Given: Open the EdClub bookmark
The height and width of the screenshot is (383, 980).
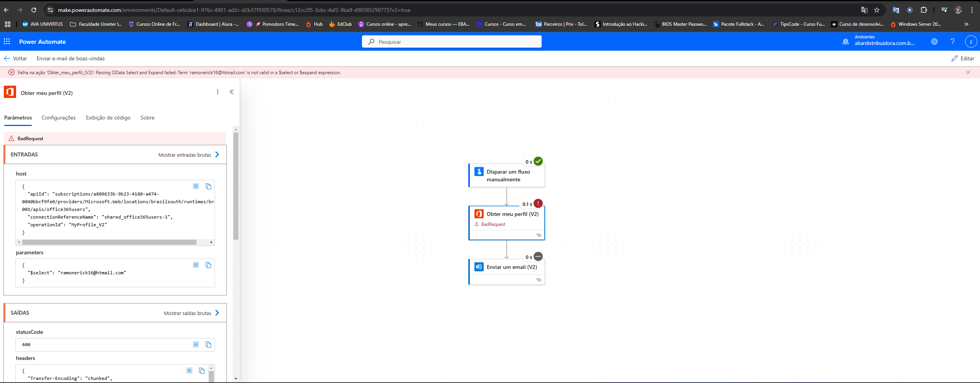Looking at the screenshot, I should coord(340,24).
